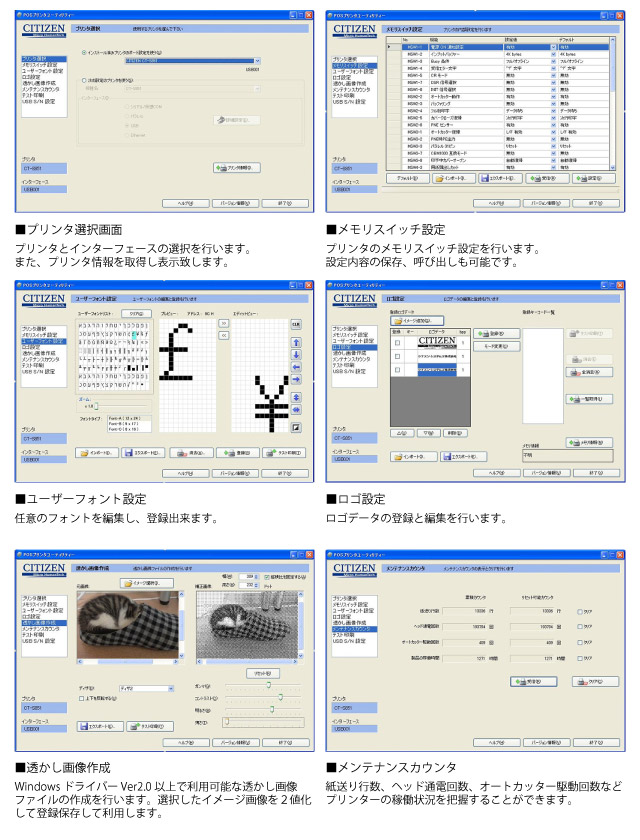The image size is (640, 840).
Task: Select USB S/N 設定 in Maintenance Counter window sidebar
Action: (349, 641)
